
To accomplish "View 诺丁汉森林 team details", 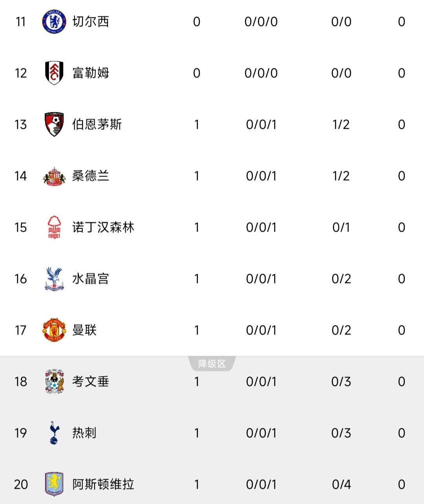I will pyautogui.click(x=103, y=227).
